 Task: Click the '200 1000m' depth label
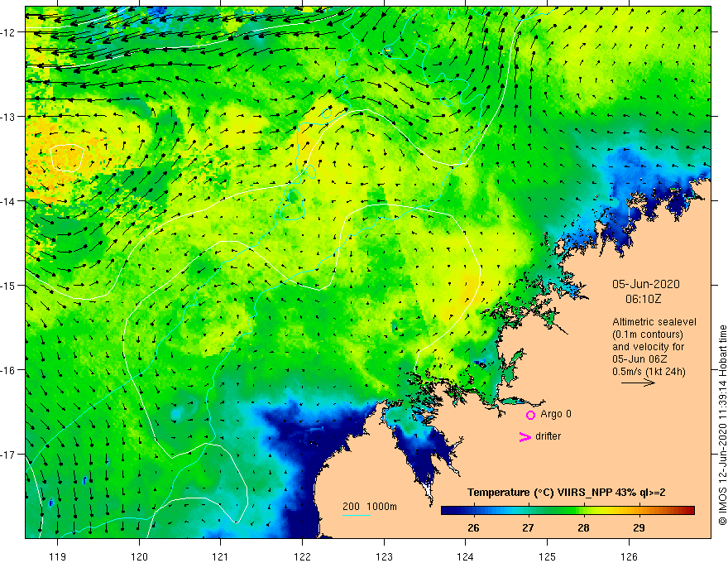pyautogui.click(x=370, y=507)
